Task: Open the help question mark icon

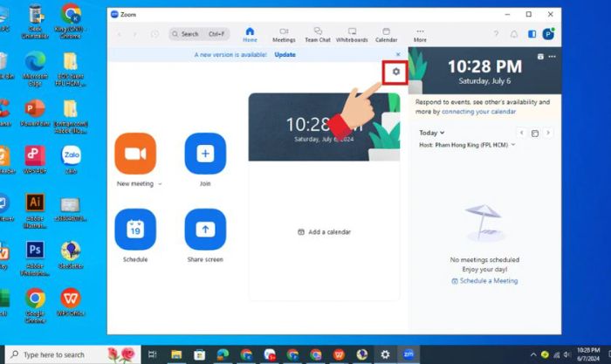Action: point(496,34)
